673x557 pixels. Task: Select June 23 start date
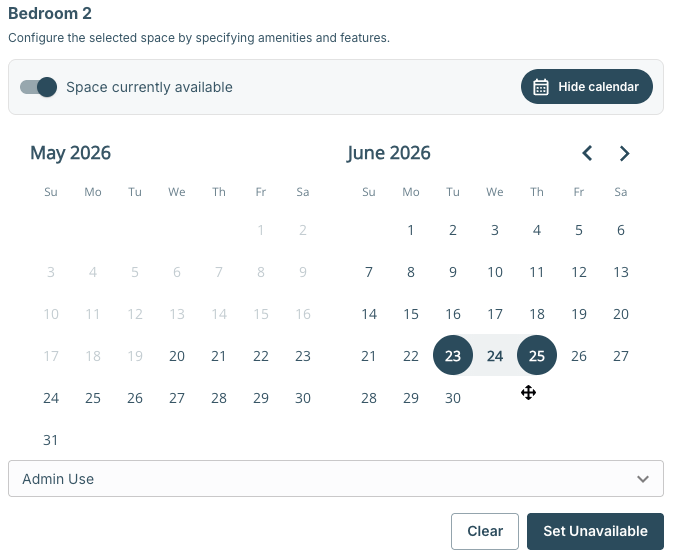click(x=453, y=355)
